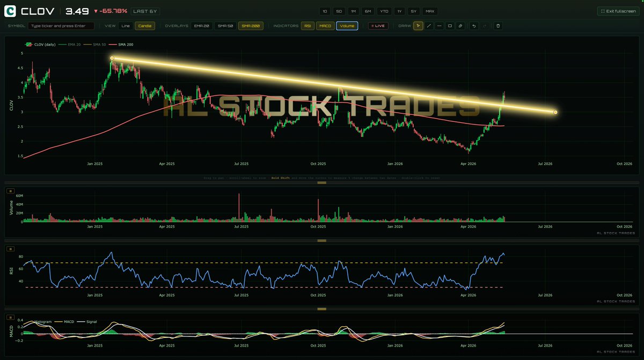Toggle SMA 50 legend entry

pyautogui.click(x=93, y=44)
